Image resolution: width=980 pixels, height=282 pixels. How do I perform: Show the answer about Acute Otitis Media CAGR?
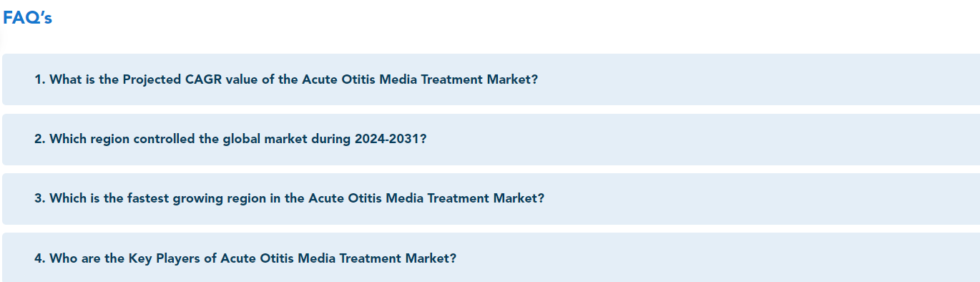491,79
